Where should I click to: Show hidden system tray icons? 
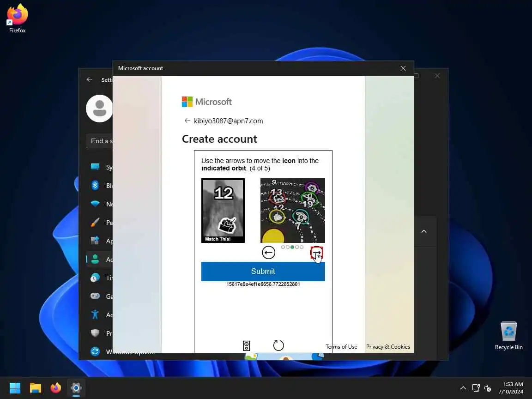463,388
